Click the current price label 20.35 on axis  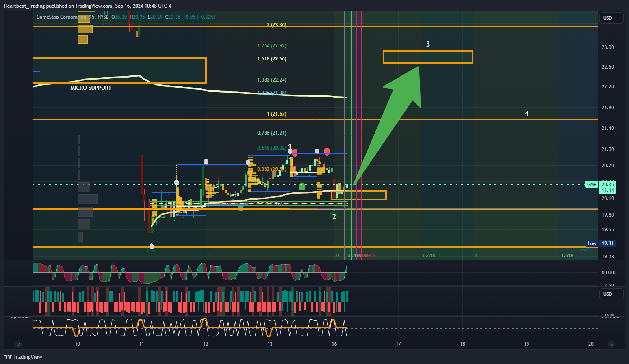[x=608, y=184]
